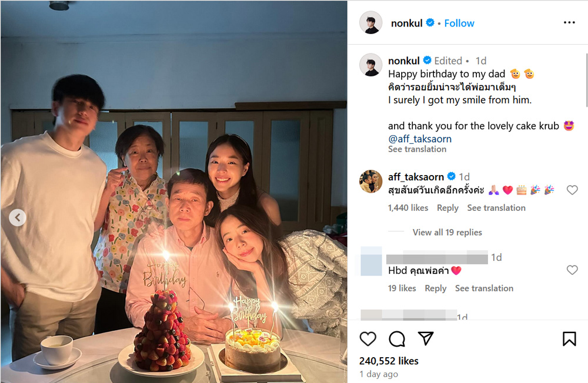View the 240,552 likes list
The image size is (588, 383).
(x=389, y=361)
